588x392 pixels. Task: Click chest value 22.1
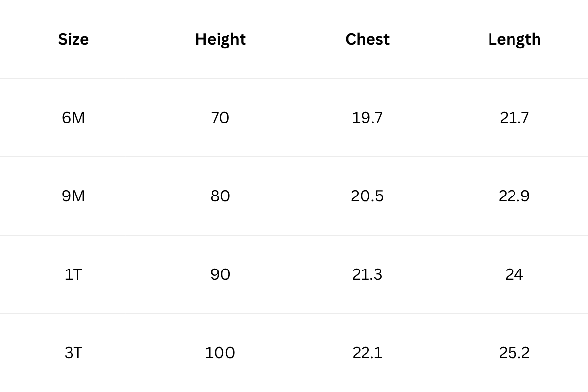point(367,353)
